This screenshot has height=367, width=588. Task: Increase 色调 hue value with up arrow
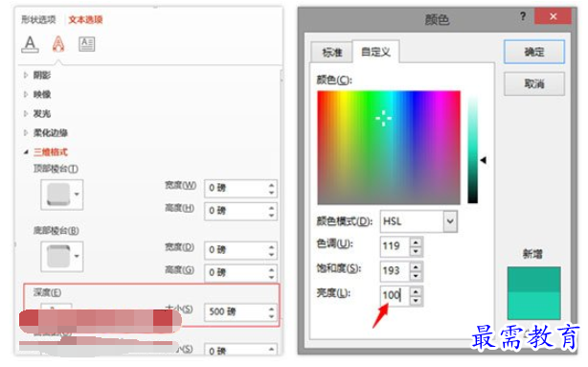click(416, 241)
